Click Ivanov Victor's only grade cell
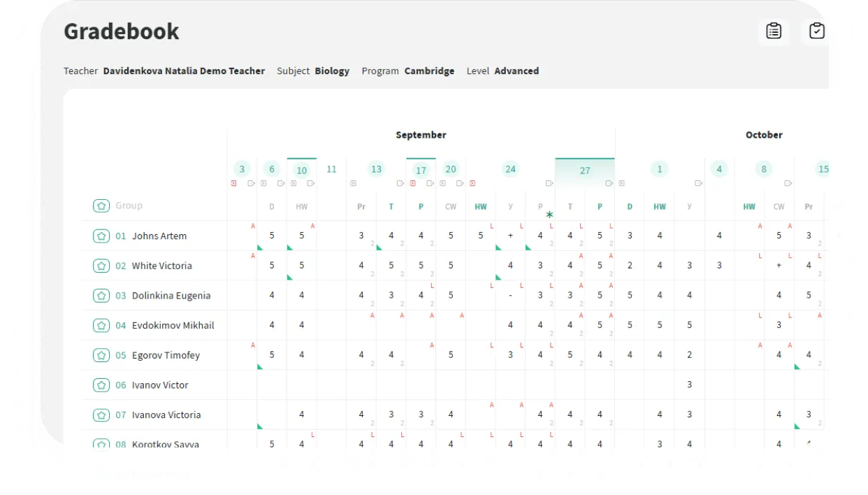 pos(689,385)
